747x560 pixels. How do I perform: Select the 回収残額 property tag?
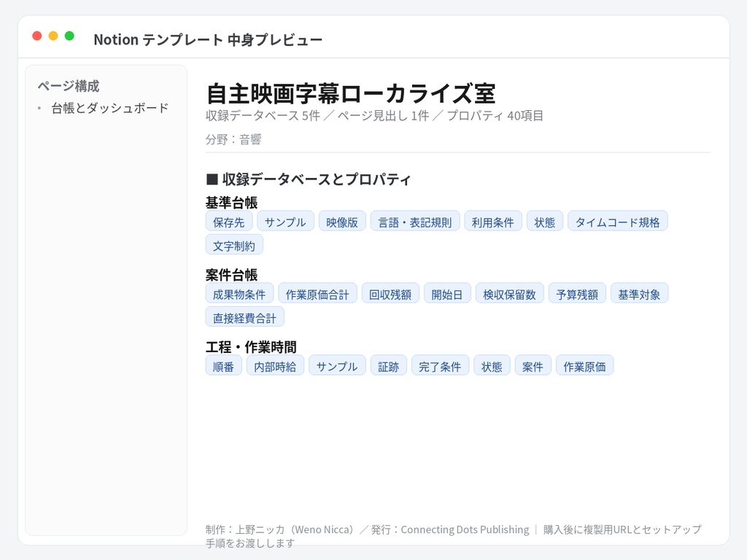coord(391,293)
